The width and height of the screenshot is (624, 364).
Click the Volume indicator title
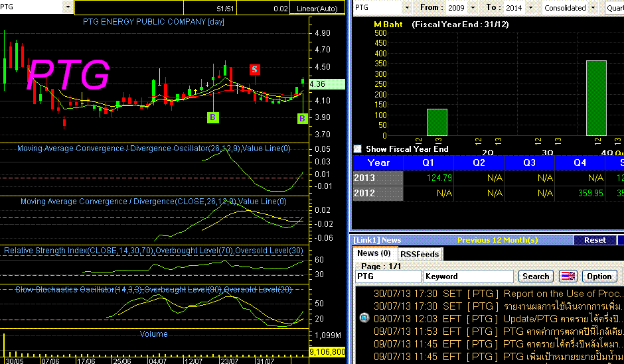153,334
